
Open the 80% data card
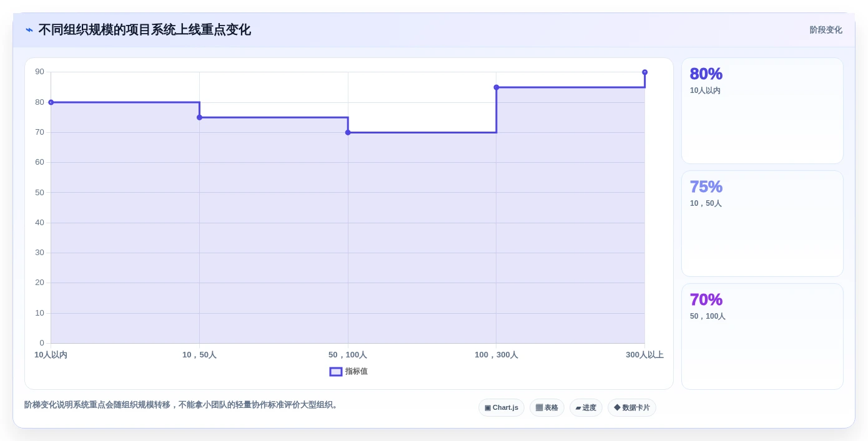pos(762,111)
